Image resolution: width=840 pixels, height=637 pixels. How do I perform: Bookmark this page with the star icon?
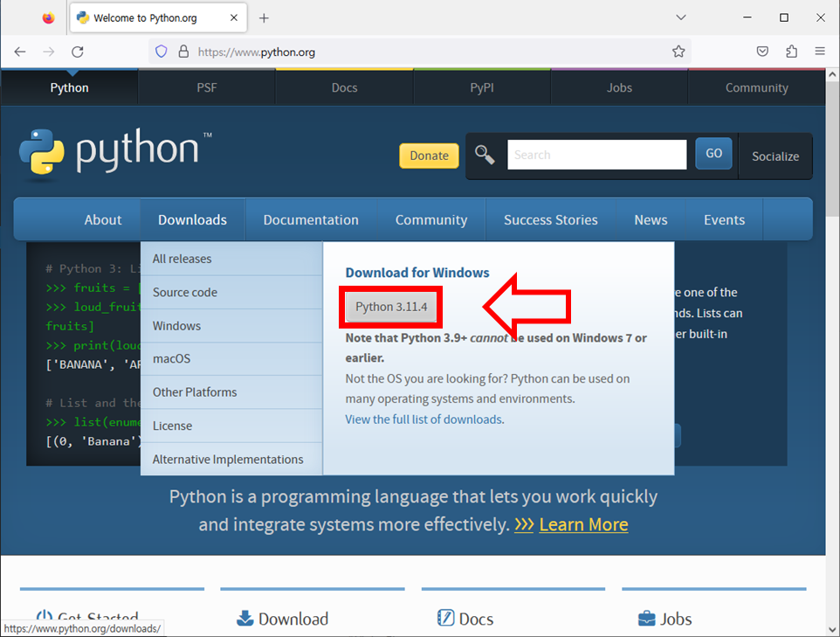678,52
